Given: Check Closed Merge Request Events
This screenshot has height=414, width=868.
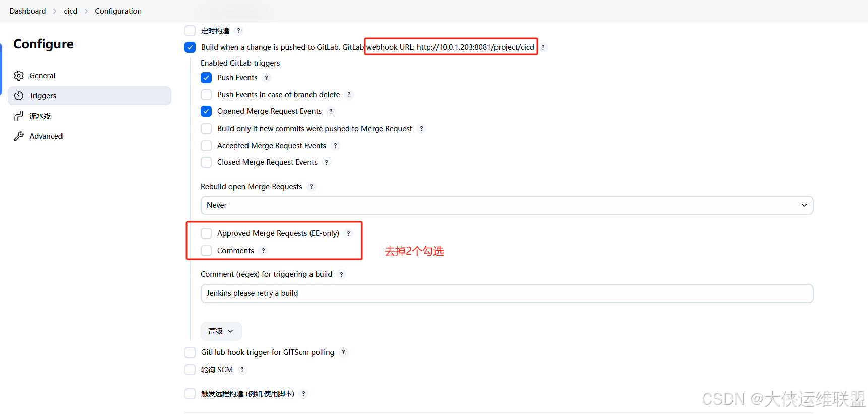Looking at the screenshot, I should [x=206, y=162].
